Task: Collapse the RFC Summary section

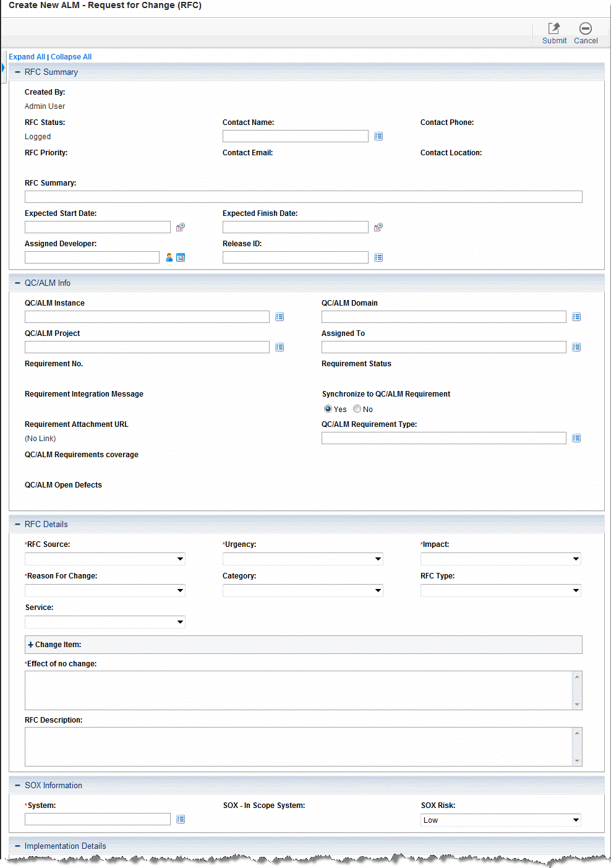Action: (17, 72)
